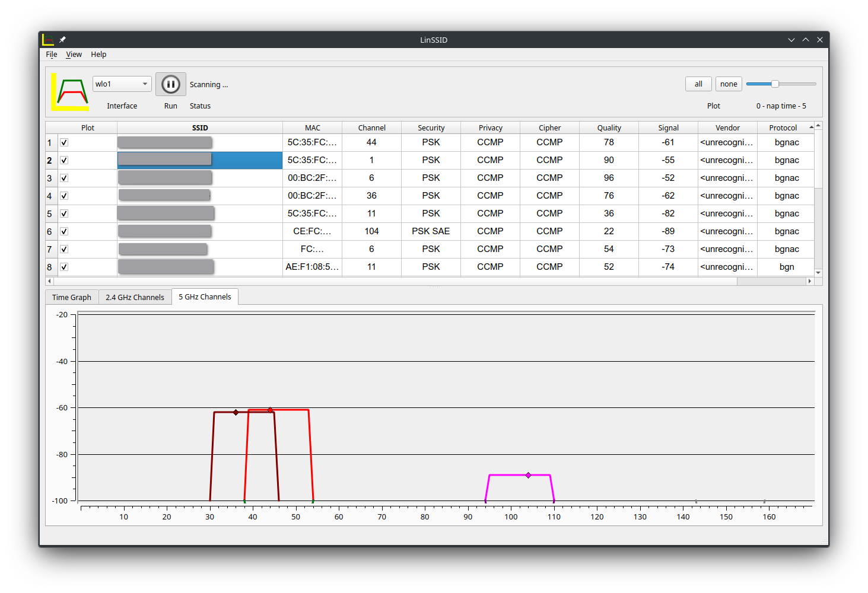
Task: Click the red channel 44 marker on graph
Action: tap(270, 410)
